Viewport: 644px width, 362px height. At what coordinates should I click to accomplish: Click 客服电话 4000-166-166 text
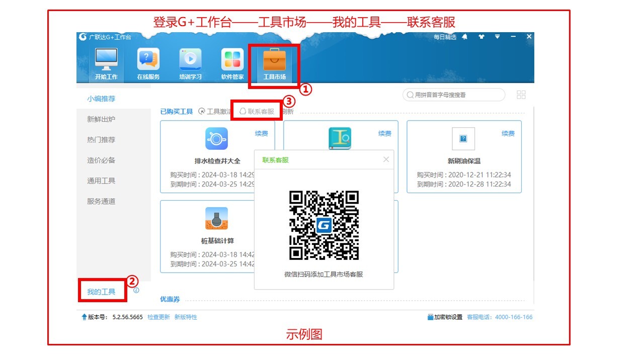500,317
